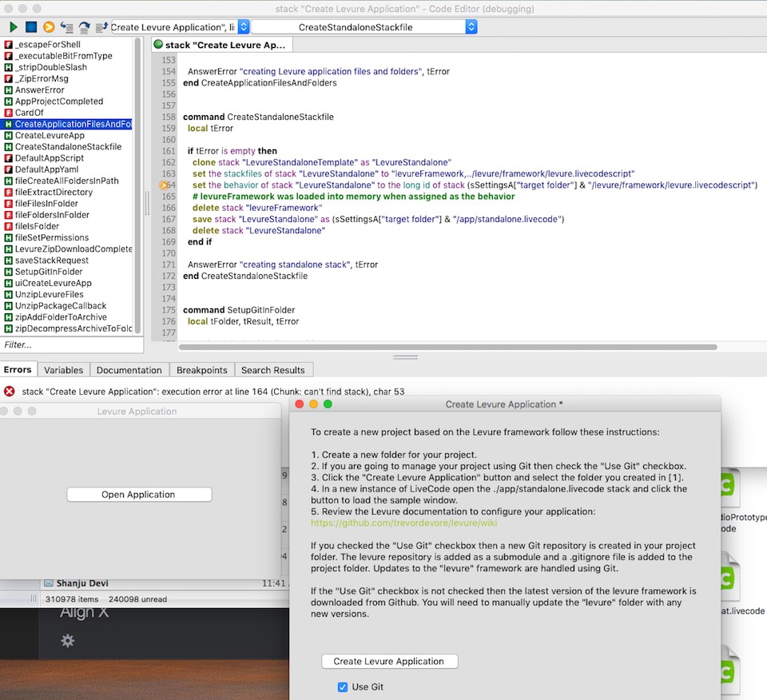The image size is (767, 700).
Task: Click the Step Out icon
Action: (101, 27)
